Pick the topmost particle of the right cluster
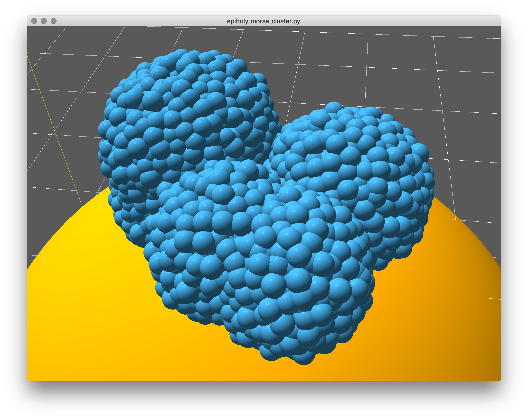Image resolution: width=528 pixels, height=420 pixels. 334,107
